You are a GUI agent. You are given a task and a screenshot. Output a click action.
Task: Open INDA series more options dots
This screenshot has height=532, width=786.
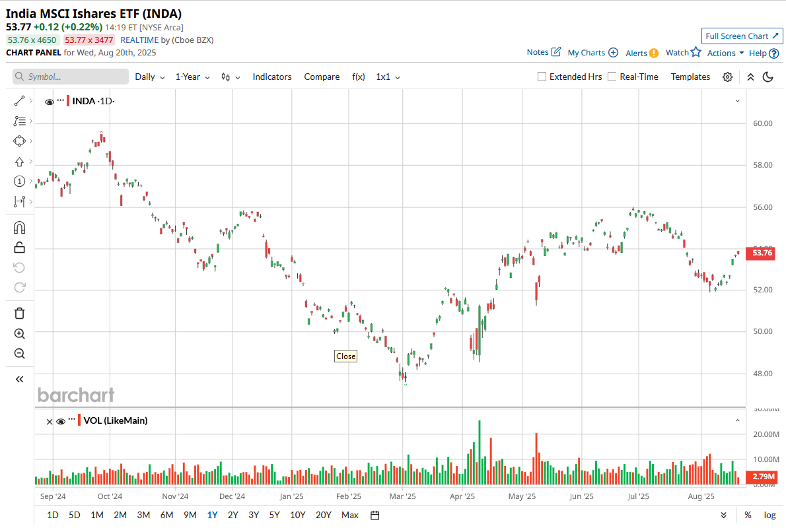click(x=61, y=100)
